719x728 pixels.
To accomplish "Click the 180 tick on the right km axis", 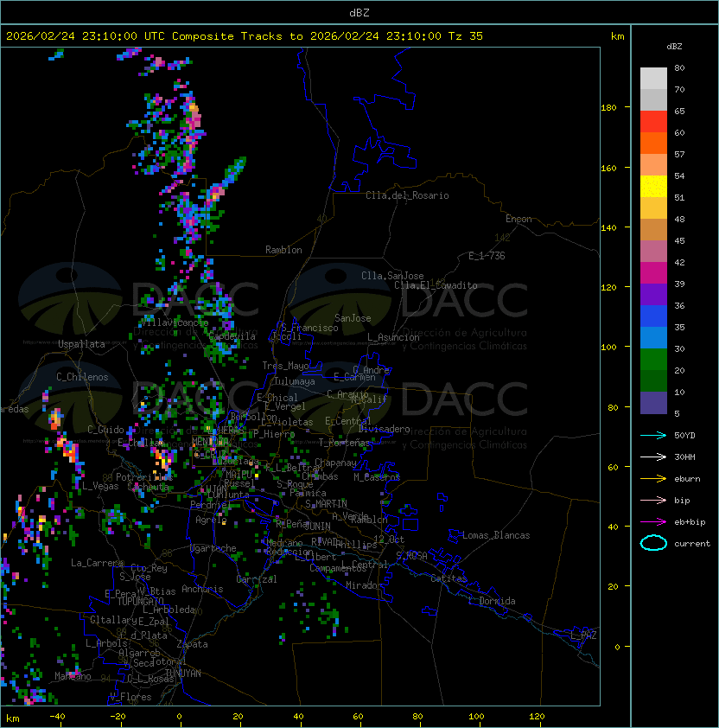I will point(608,108).
